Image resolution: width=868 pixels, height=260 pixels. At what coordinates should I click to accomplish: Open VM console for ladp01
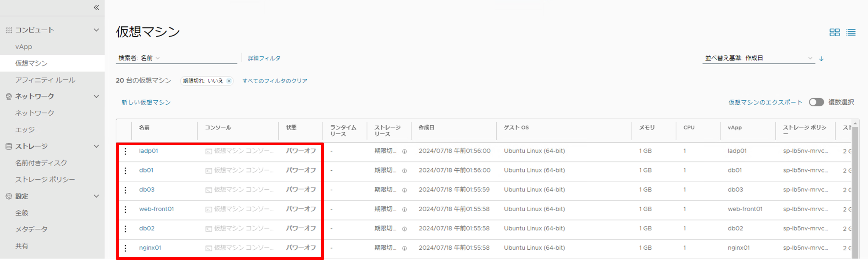click(239, 151)
